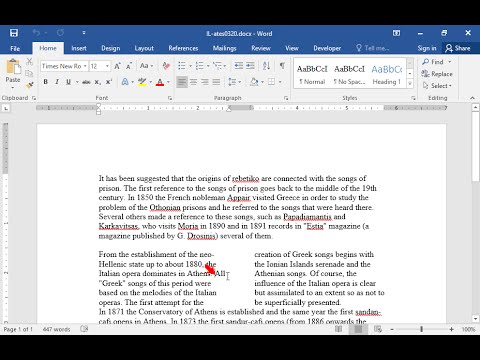Click the Undo arrow icon
Image resolution: width=480 pixels, height=360 pixels.
(36, 33)
